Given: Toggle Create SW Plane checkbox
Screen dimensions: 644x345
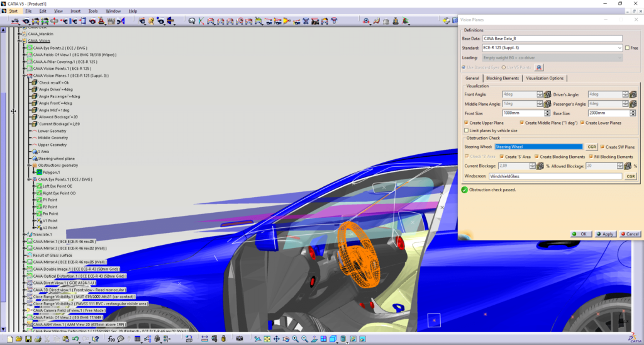Looking at the screenshot, I should click(x=602, y=147).
